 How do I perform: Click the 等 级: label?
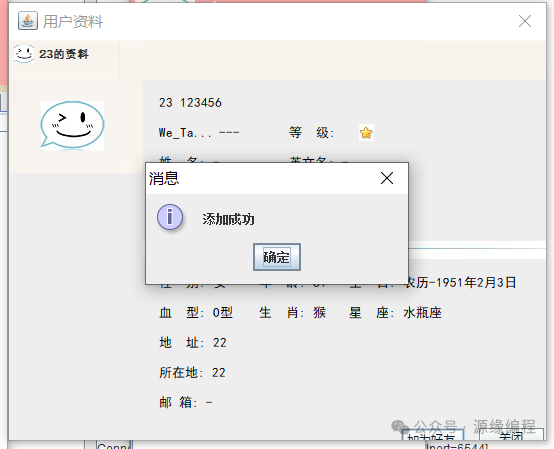tap(311, 133)
